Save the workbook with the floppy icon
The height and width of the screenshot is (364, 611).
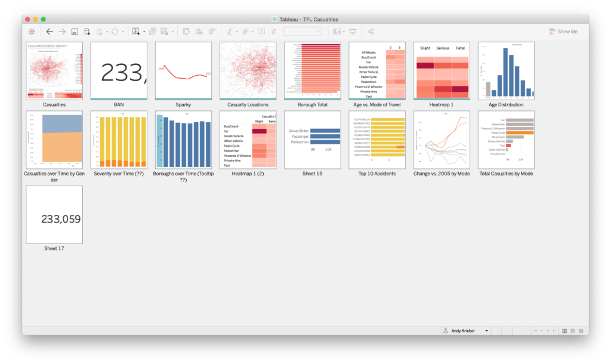click(75, 32)
